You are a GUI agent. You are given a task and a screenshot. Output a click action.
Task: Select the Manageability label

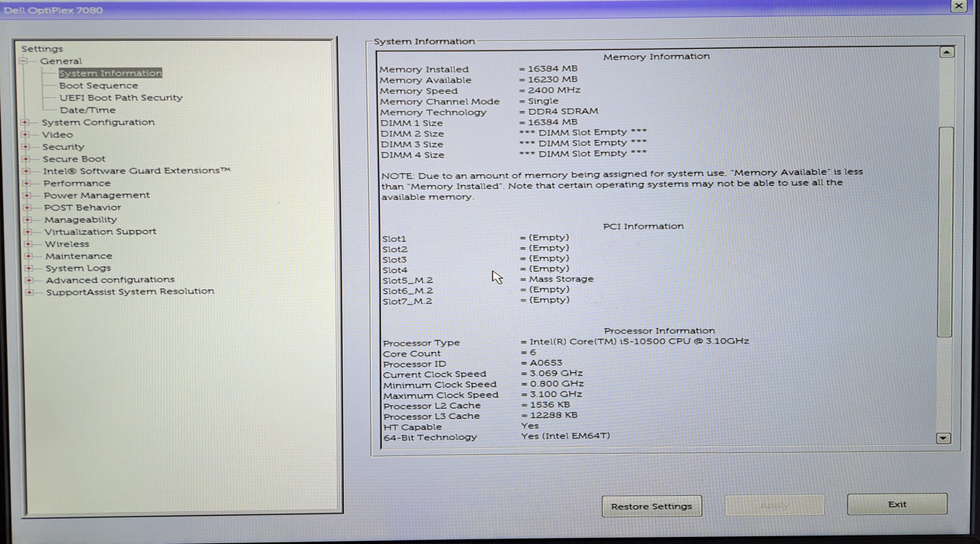pos(81,220)
